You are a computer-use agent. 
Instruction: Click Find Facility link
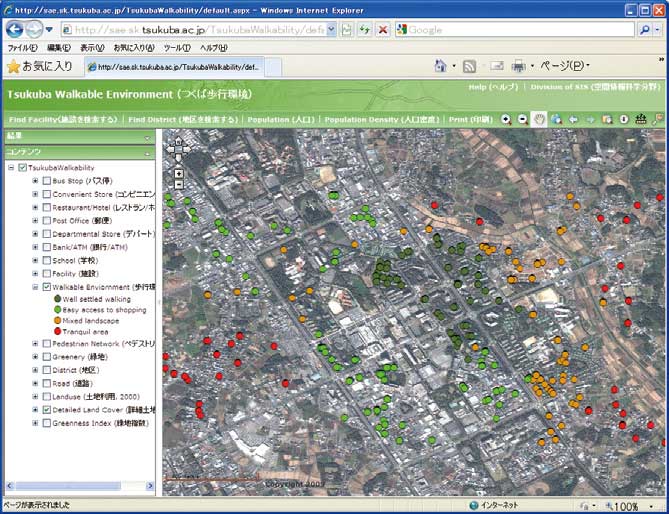tap(63, 119)
